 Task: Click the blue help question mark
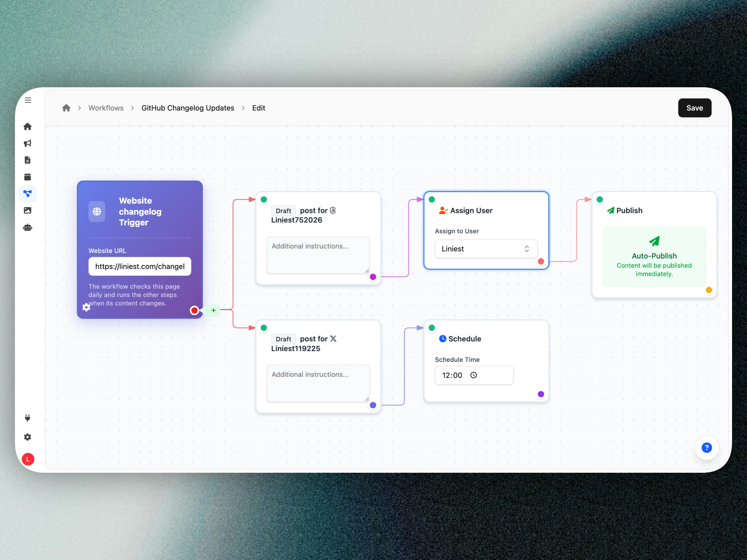pos(706,448)
